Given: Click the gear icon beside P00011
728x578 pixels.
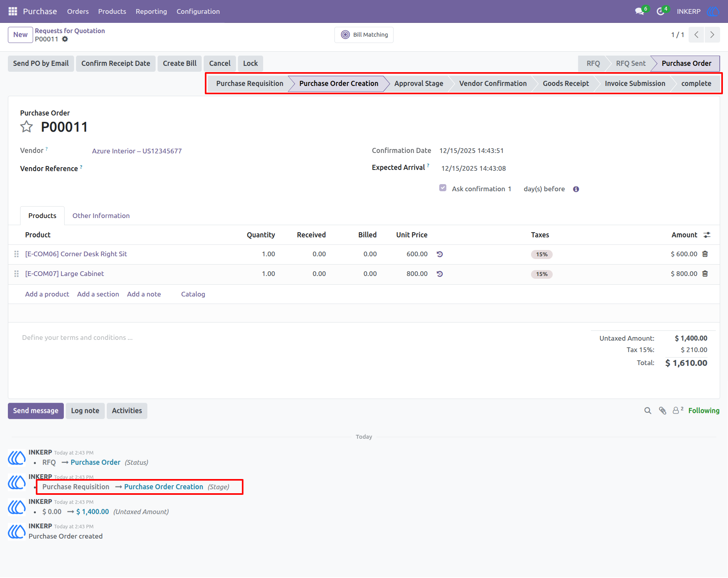Looking at the screenshot, I should point(65,39).
